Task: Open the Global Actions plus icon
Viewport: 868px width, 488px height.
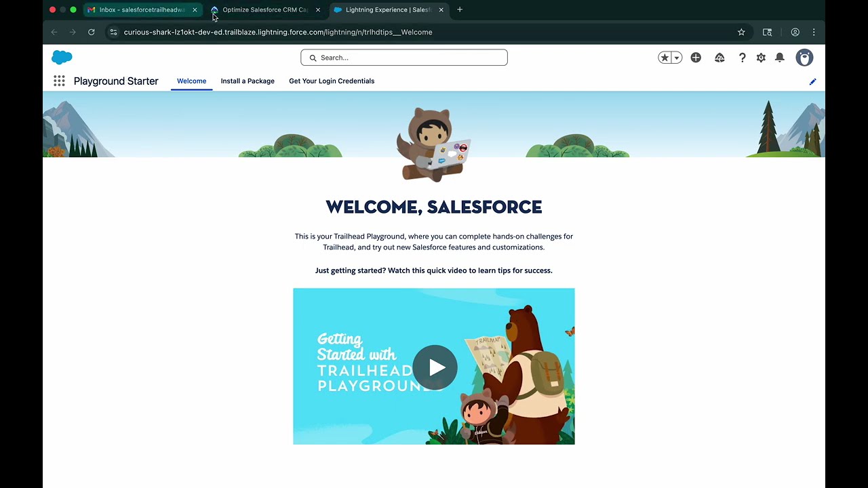Action: pos(696,58)
